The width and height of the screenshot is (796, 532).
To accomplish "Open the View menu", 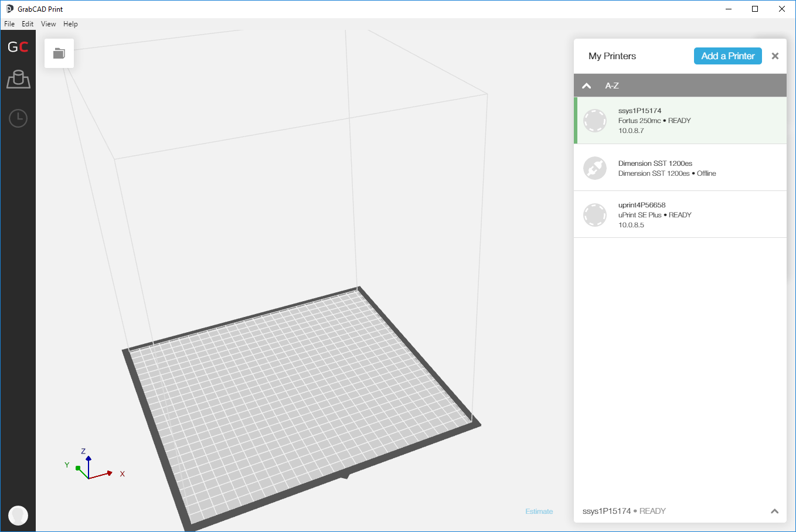I will pos(49,24).
